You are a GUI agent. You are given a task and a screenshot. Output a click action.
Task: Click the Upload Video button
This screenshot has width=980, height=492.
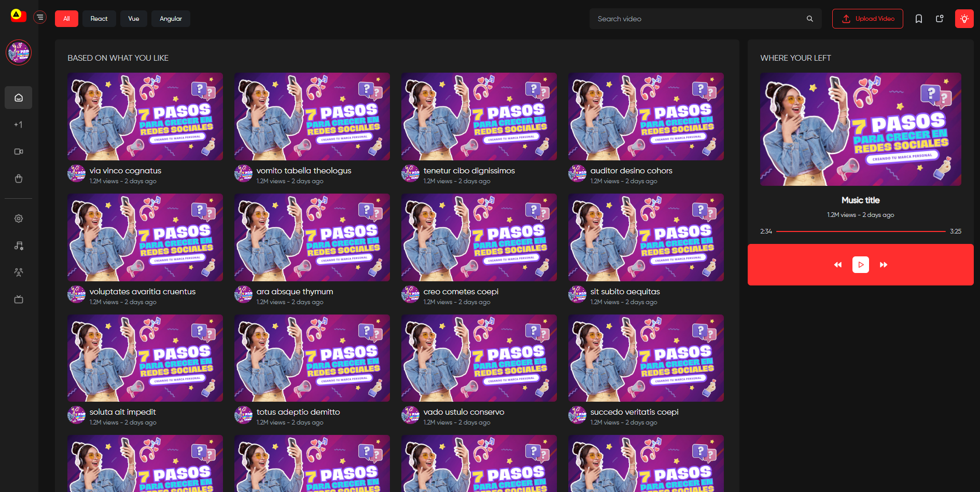coord(867,19)
